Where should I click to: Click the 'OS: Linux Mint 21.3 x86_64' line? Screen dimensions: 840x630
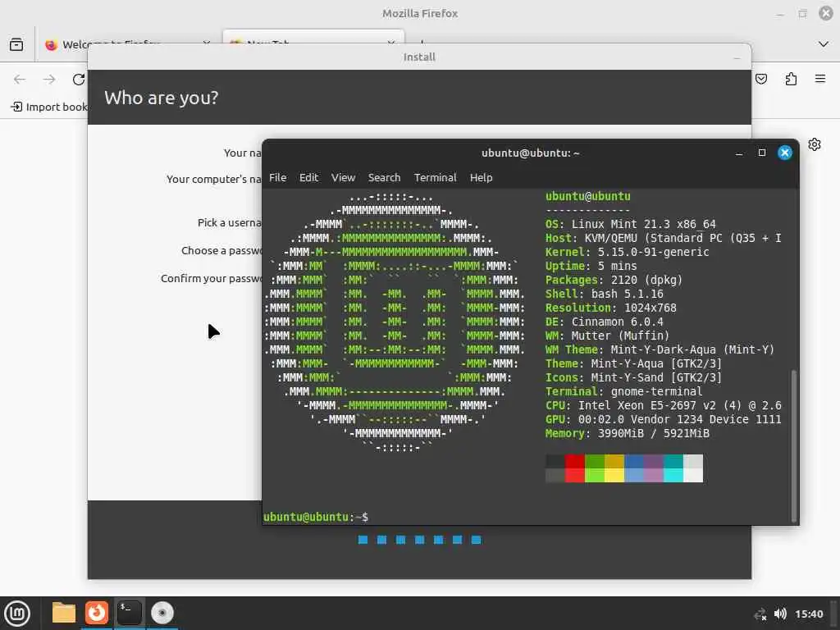coord(631,225)
